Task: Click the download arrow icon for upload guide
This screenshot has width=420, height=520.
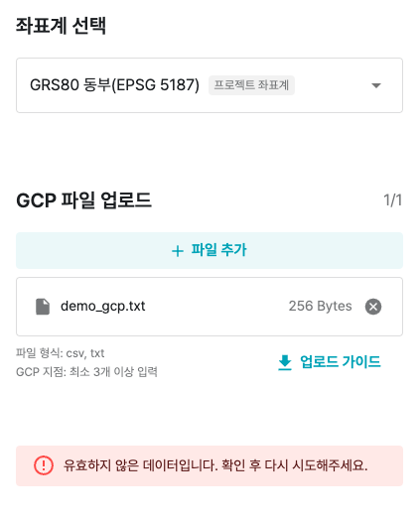Action: (285, 362)
